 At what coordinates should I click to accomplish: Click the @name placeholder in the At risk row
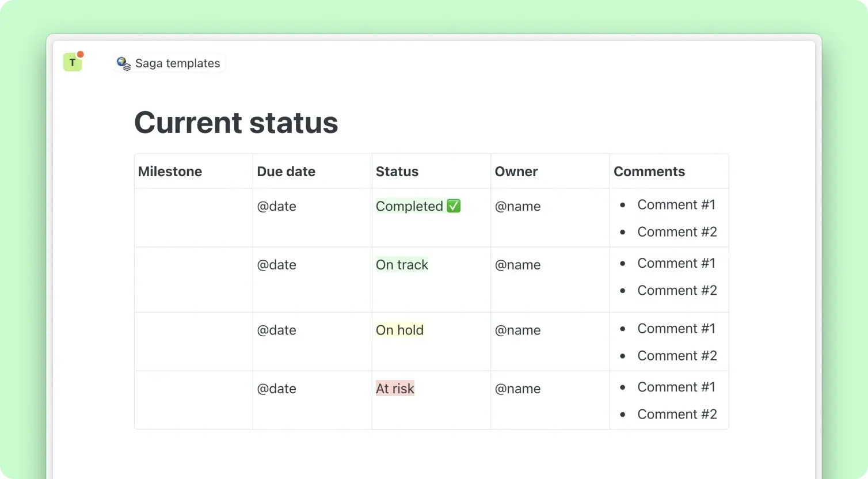coord(517,389)
